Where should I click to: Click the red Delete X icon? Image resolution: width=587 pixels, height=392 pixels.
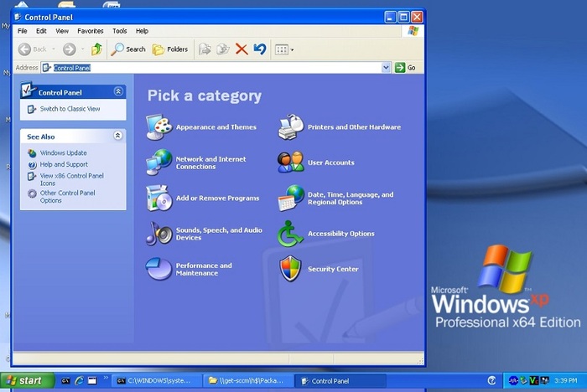242,49
